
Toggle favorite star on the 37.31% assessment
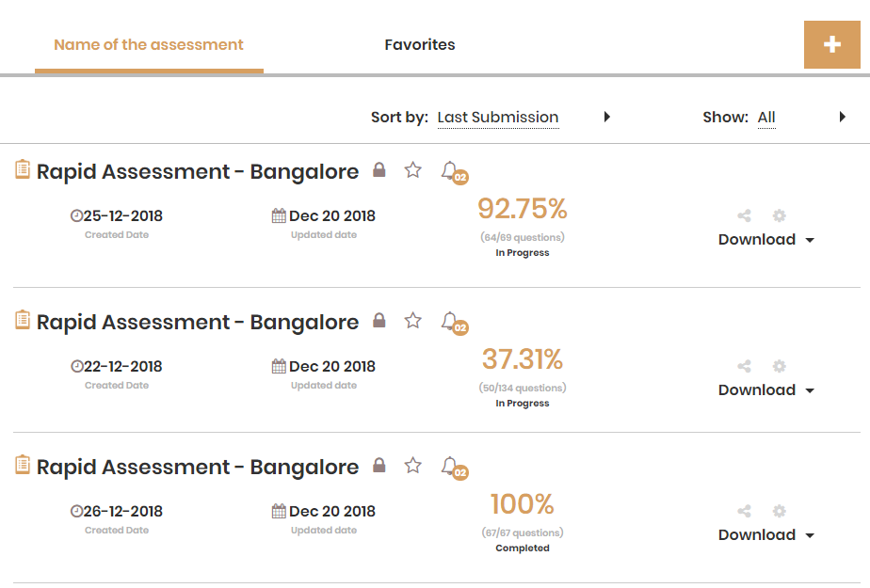pyautogui.click(x=412, y=320)
